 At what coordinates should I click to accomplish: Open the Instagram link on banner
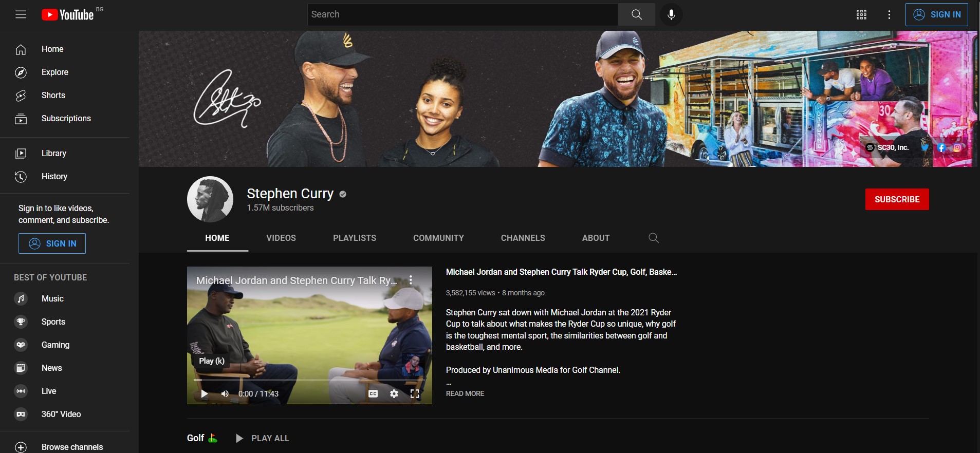coord(957,147)
